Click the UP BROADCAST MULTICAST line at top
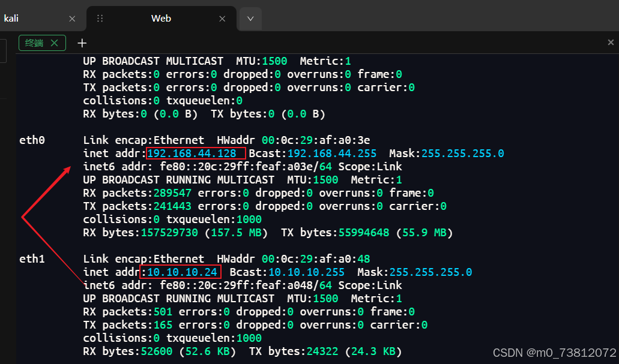 (217, 61)
